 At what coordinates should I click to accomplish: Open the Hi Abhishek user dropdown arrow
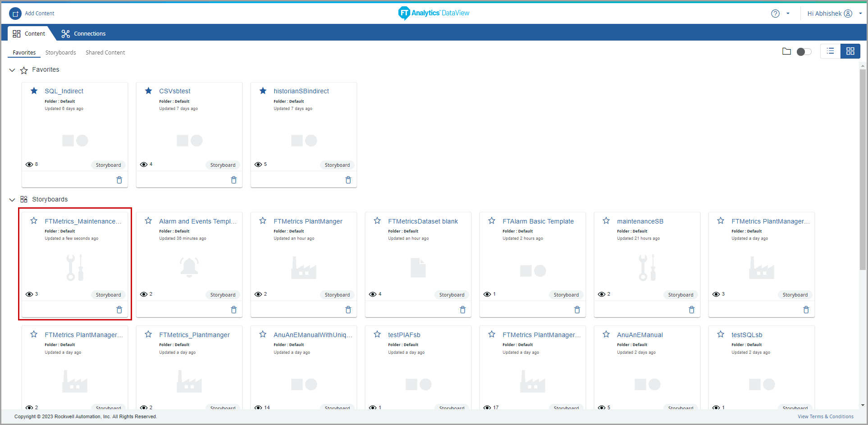860,14
